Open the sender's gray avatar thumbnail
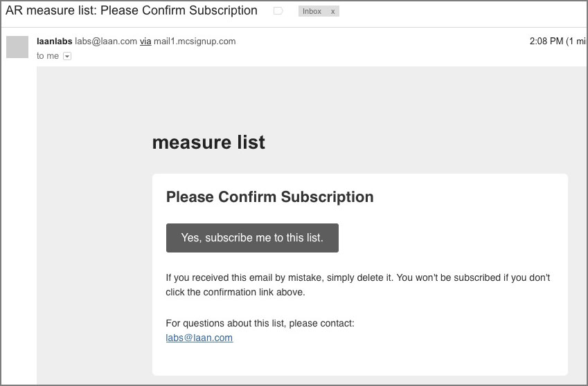588x386 pixels. (x=17, y=47)
